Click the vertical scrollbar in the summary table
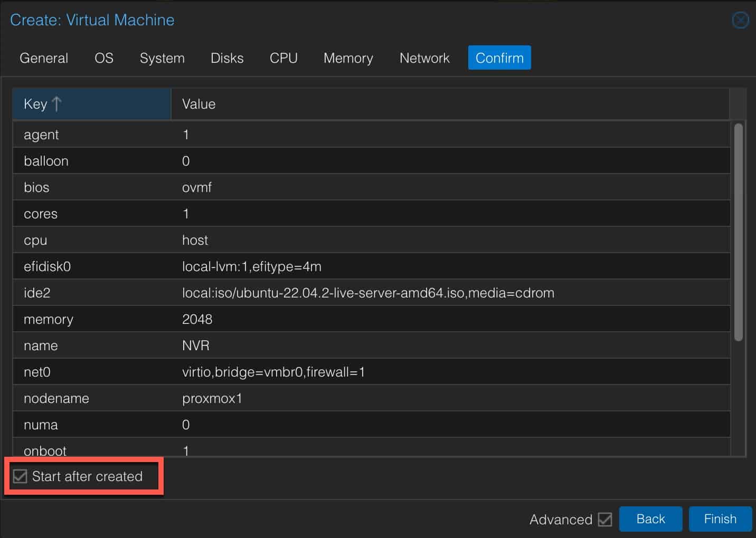Image resolution: width=756 pixels, height=538 pixels. (739, 232)
